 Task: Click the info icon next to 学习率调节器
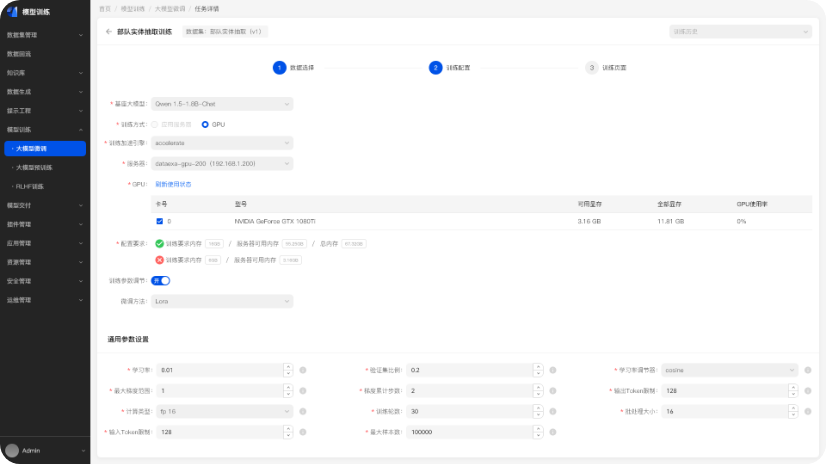(x=807, y=369)
